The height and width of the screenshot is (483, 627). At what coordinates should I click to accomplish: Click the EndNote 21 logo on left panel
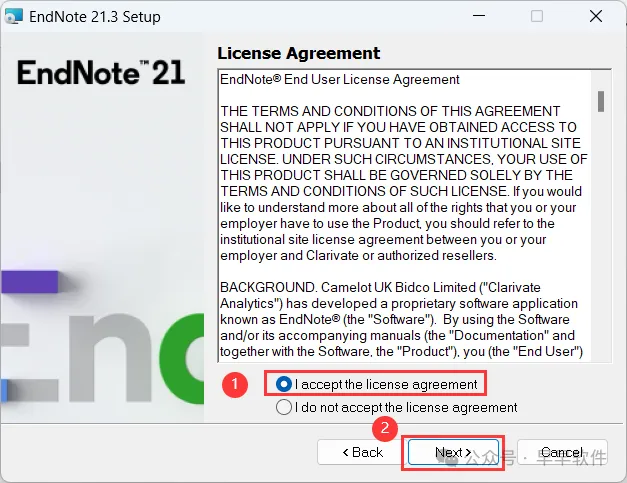(101, 72)
